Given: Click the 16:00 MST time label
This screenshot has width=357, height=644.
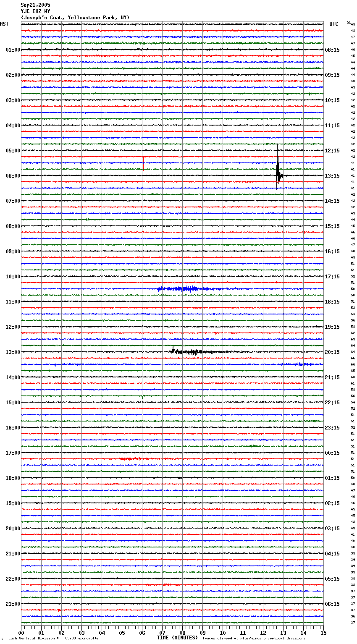Looking at the screenshot, I should 13,428.
